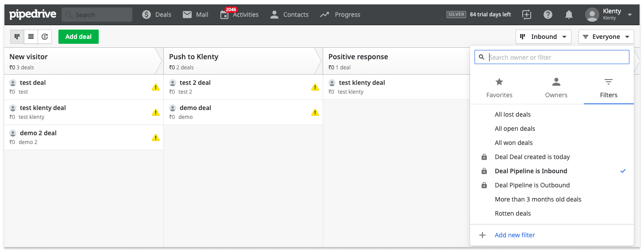Collapse the Everyone filter dropdown
The height and width of the screenshot is (251, 644).
pos(606,37)
